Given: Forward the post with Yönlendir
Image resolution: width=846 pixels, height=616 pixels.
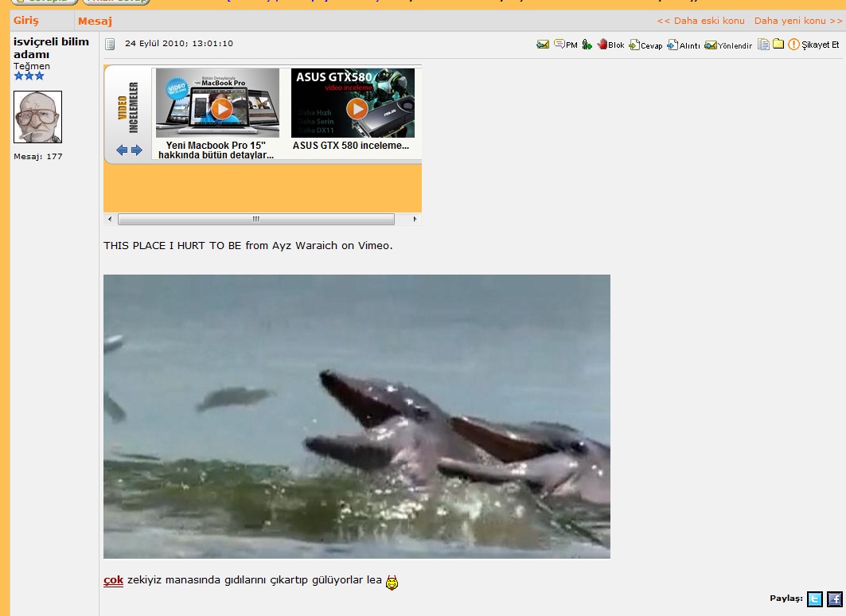Looking at the screenshot, I should click(x=728, y=45).
